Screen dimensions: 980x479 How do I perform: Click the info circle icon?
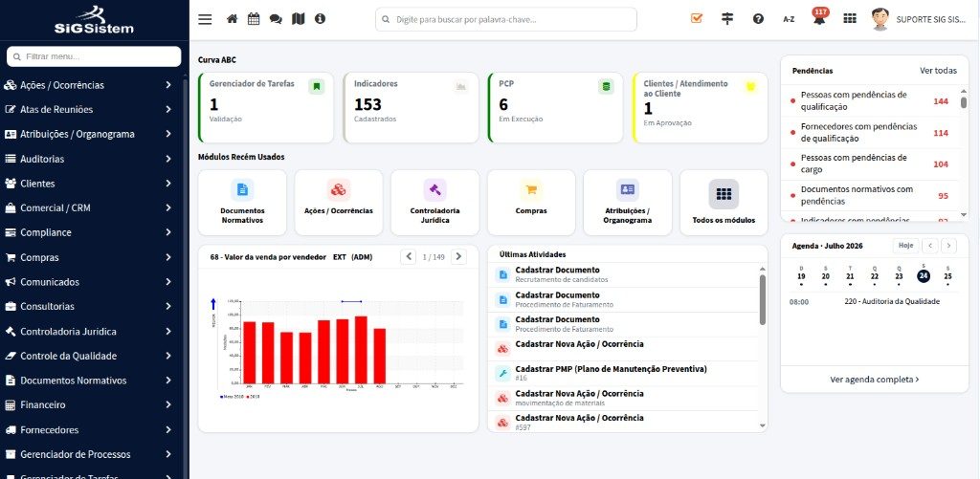tap(320, 19)
